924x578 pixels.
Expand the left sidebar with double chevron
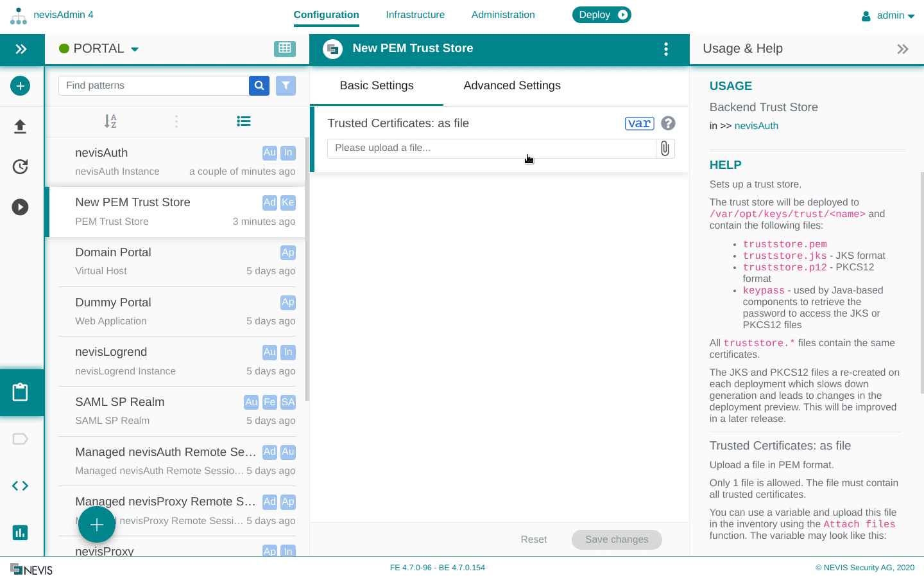pyautogui.click(x=21, y=49)
